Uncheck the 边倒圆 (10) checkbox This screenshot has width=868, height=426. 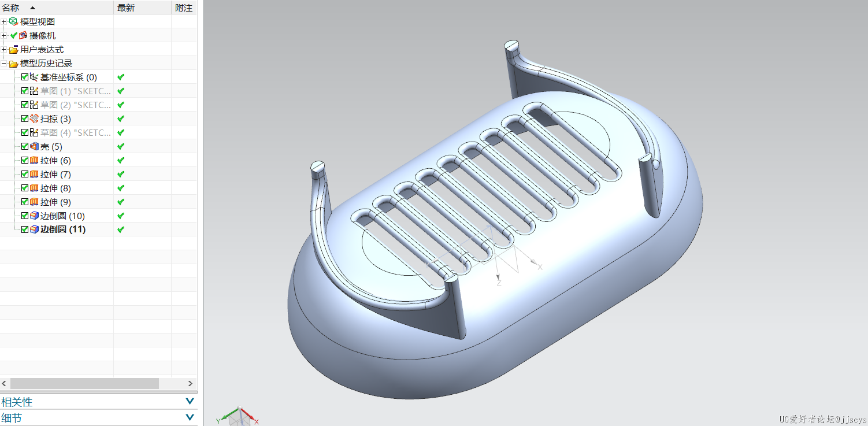point(25,216)
